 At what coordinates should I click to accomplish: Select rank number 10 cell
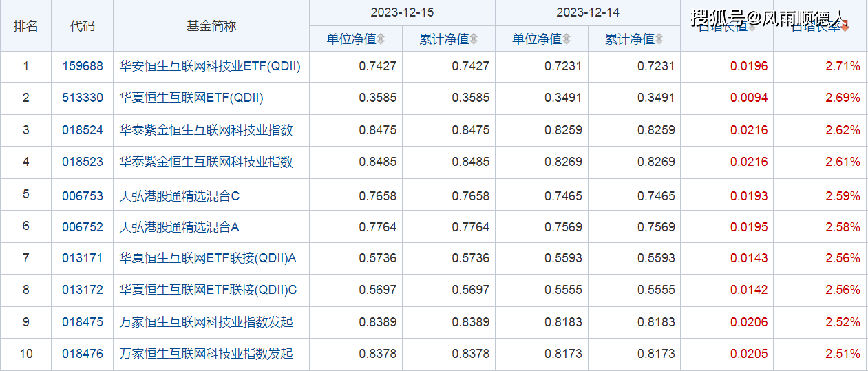[x=26, y=354]
